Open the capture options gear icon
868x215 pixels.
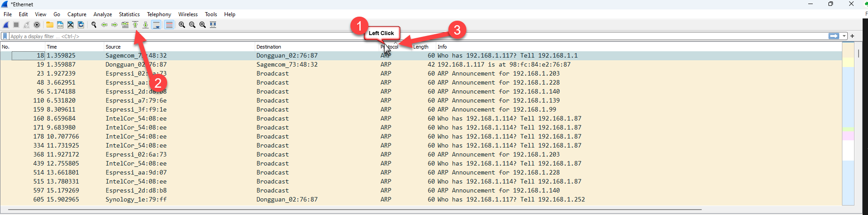(x=37, y=25)
